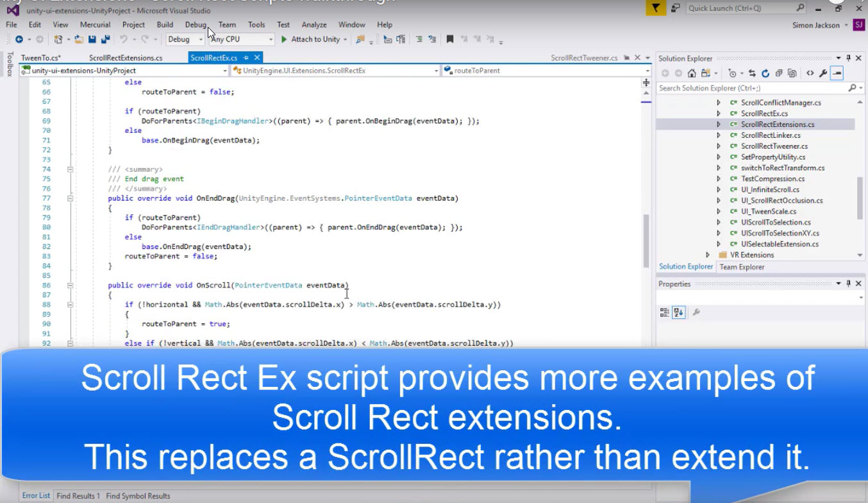The width and height of the screenshot is (868, 503).
Task: Collapse All nodes in Solution Explorer
Action: (x=779, y=73)
